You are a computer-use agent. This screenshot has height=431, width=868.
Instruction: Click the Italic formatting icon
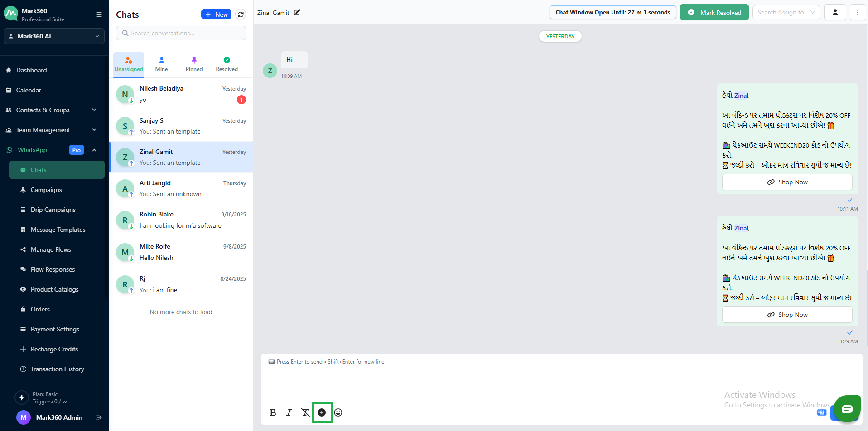pos(289,412)
